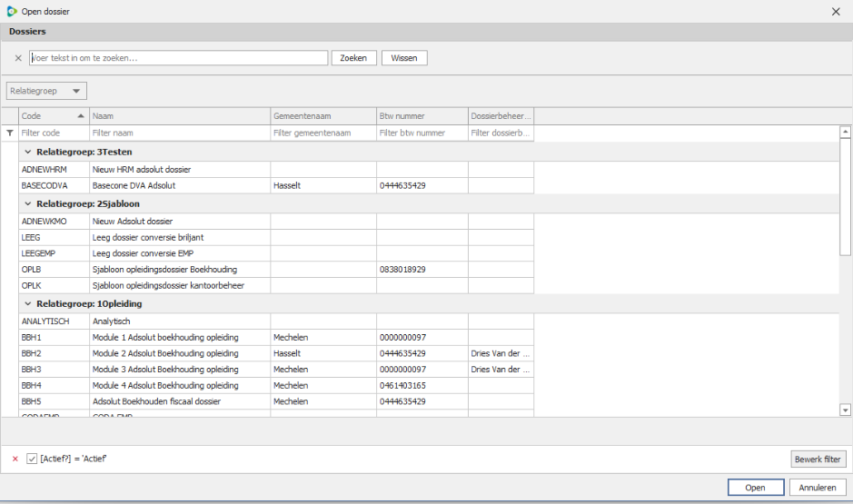Click the search clear X icon
The height and width of the screenshot is (504, 853).
click(18, 58)
